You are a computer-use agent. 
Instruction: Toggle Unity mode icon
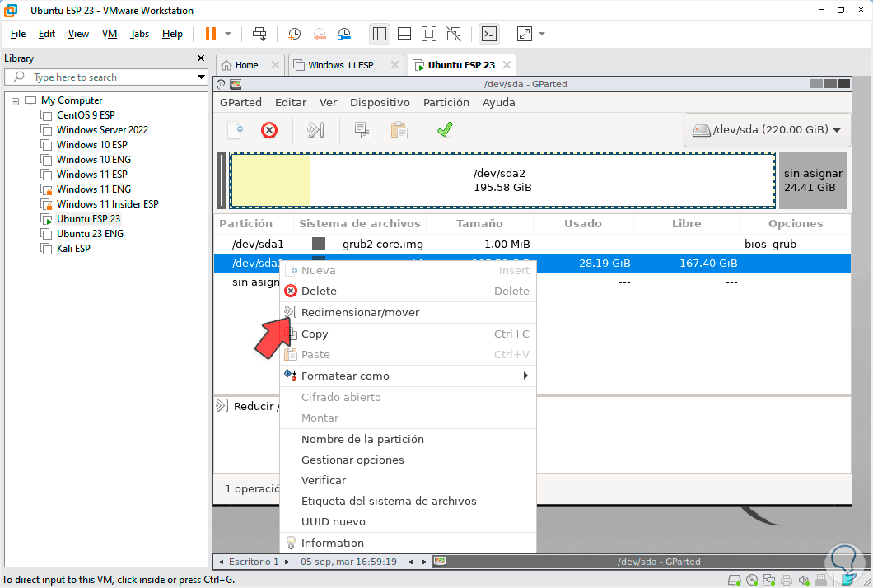click(454, 34)
